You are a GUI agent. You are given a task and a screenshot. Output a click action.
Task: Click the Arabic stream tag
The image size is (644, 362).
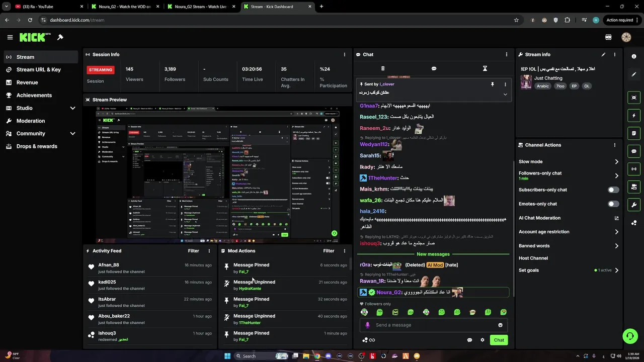[x=542, y=86]
